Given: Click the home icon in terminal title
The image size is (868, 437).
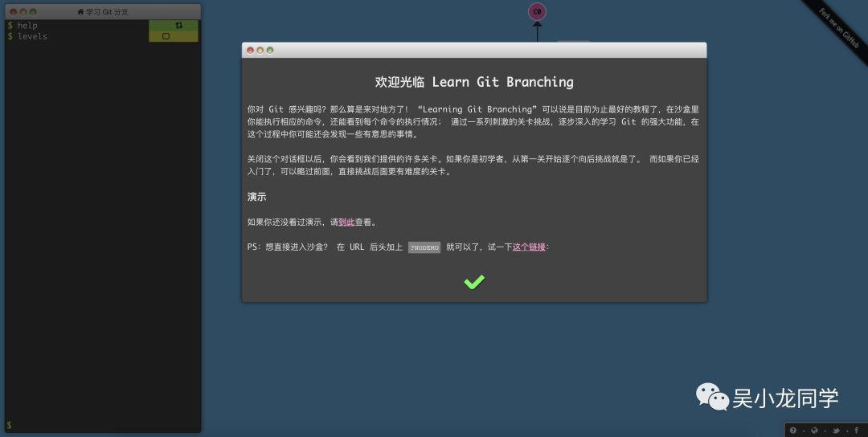Looking at the screenshot, I should (81, 11).
